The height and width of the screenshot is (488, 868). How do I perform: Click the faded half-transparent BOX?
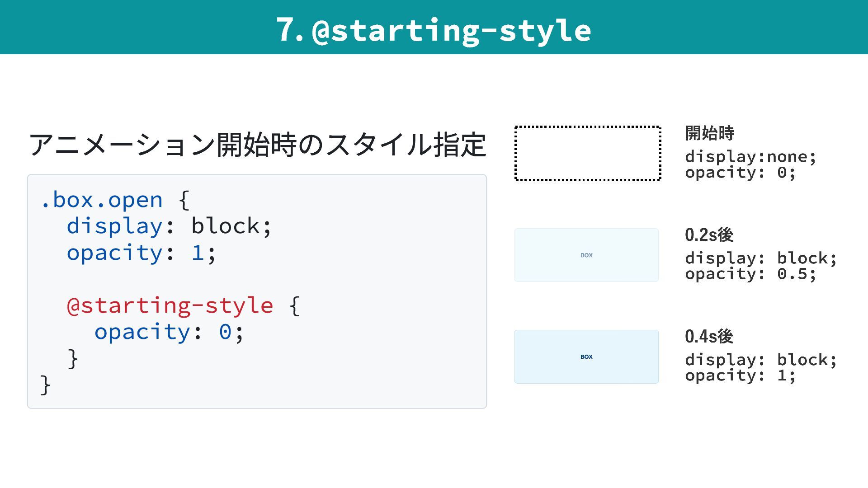(x=586, y=255)
